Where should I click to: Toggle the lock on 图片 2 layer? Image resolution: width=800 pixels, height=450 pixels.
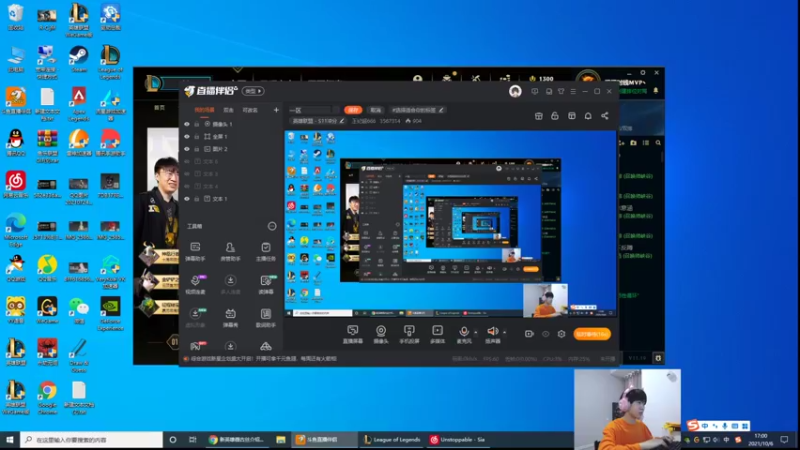[196, 149]
